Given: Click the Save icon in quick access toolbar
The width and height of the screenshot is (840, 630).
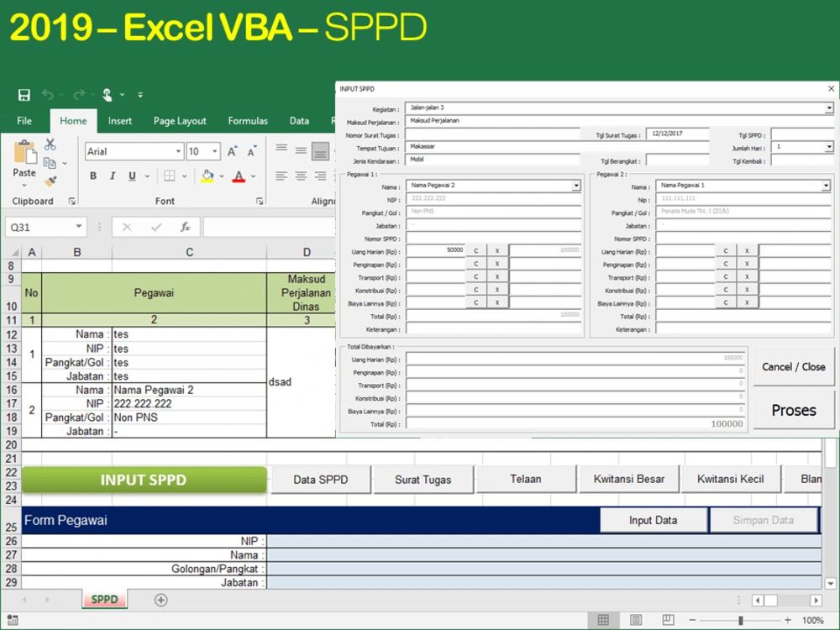Looking at the screenshot, I should (24, 95).
